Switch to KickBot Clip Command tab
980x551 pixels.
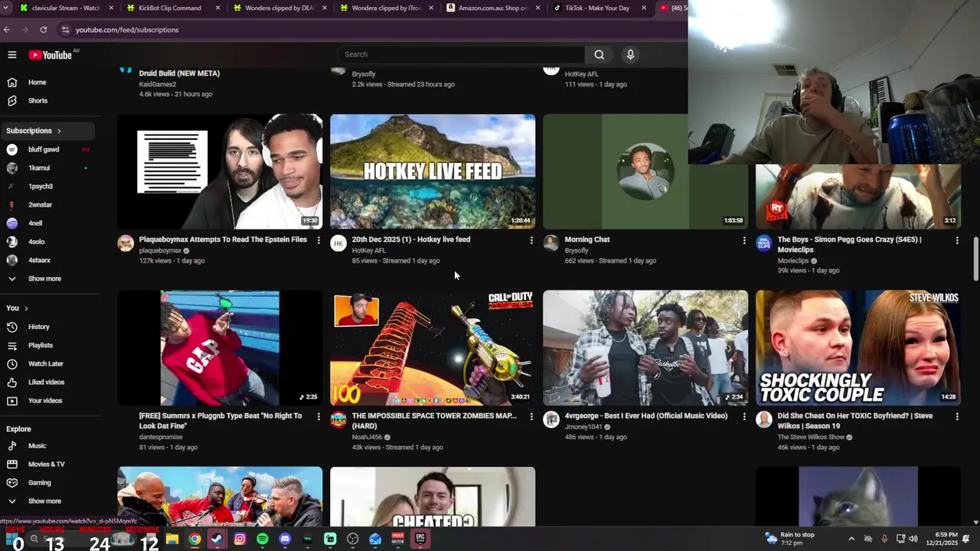click(173, 8)
